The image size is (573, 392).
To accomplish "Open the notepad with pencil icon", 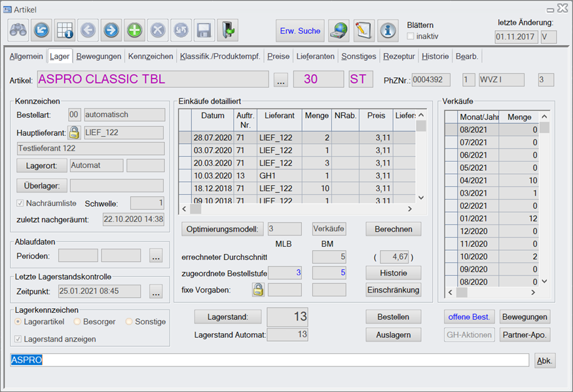I will point(363,30).
